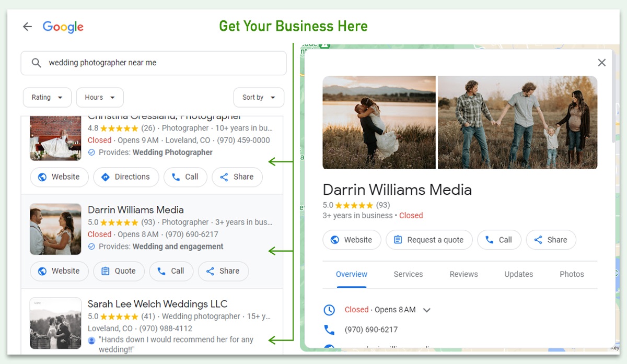
Task: Click the verified badge next to Wedding Photographer
Action: (x=92, y=152)
